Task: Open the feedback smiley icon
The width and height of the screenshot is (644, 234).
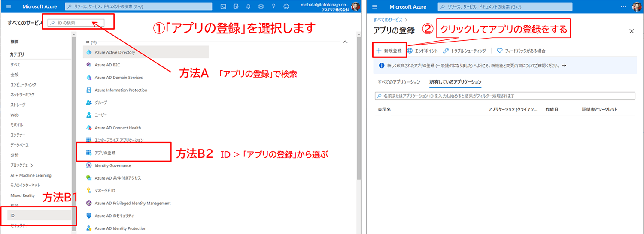Action: pyautogui.click(x=286, y=6)
